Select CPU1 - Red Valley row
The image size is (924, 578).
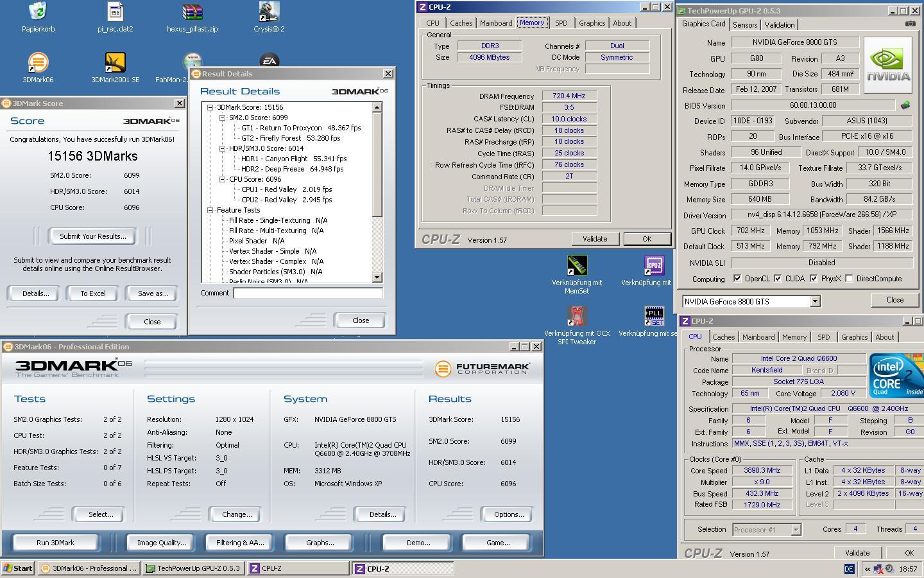286,189
